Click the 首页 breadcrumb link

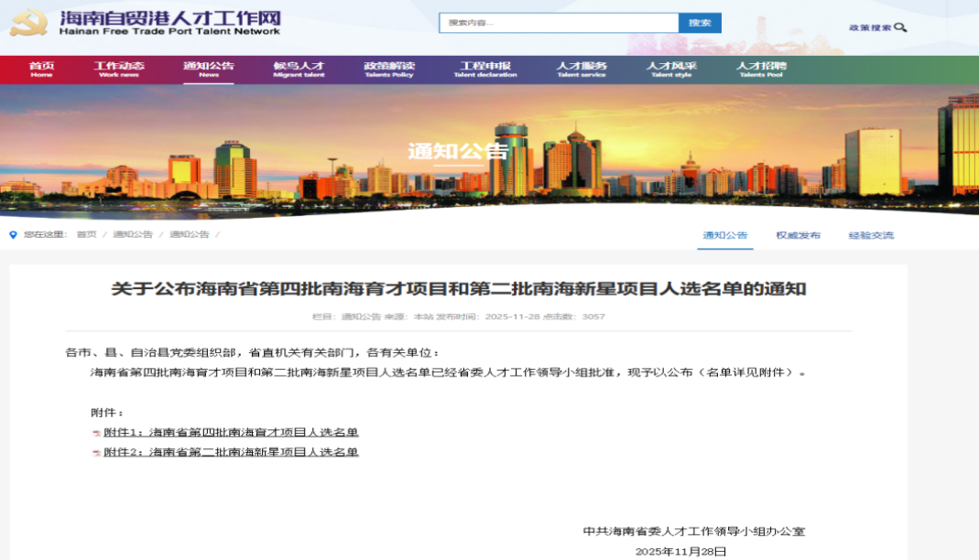tap(86, 235)
